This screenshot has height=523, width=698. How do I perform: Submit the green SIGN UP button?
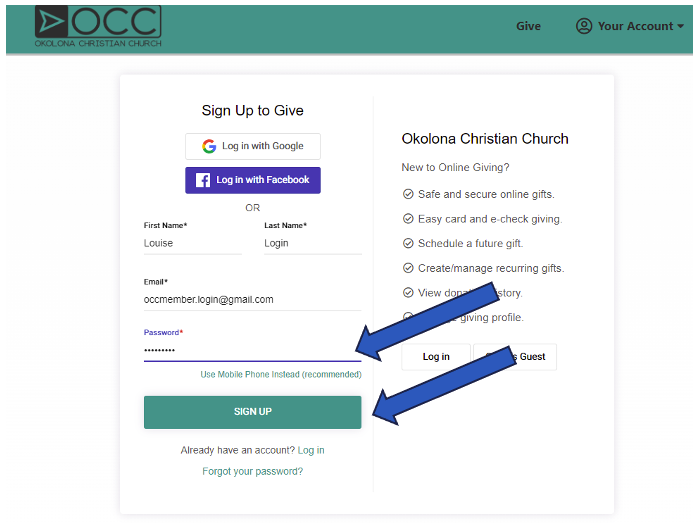point(252,412)
